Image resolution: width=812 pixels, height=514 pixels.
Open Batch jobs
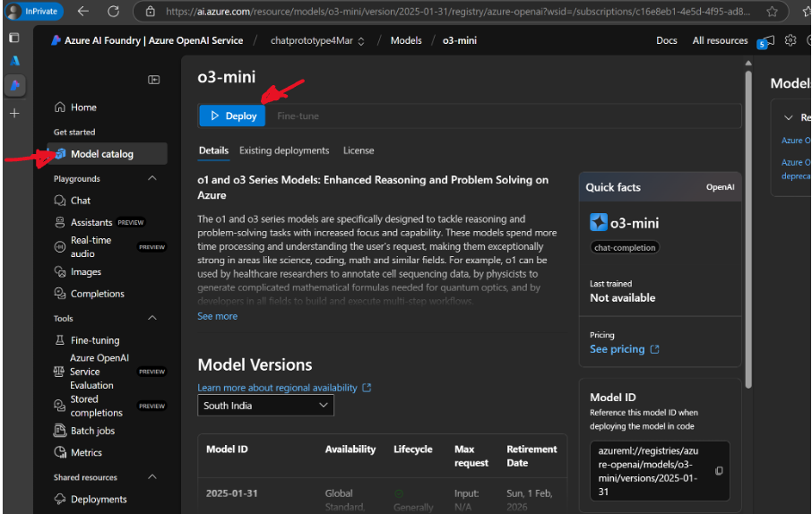click(x=84, y=431)
